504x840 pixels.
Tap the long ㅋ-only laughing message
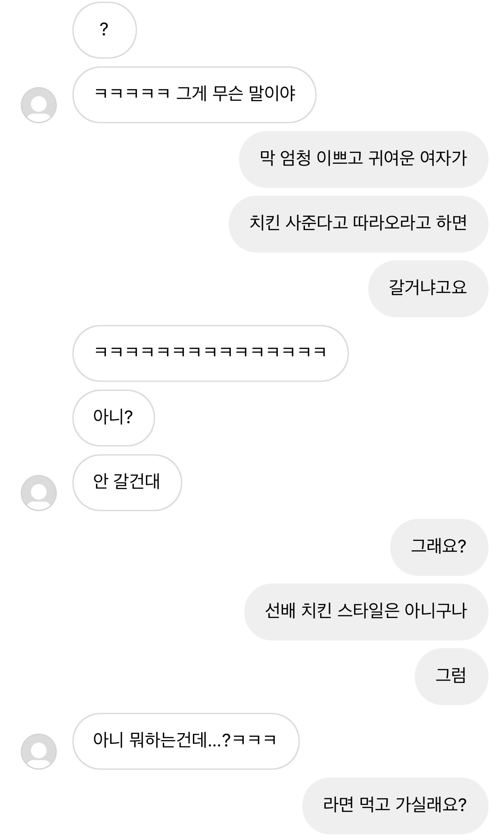[210, 353]
